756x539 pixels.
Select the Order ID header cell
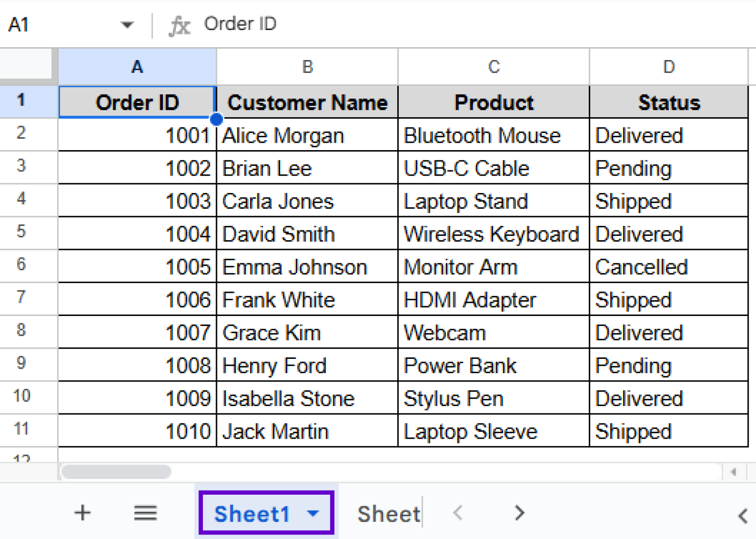coord(137,102)
